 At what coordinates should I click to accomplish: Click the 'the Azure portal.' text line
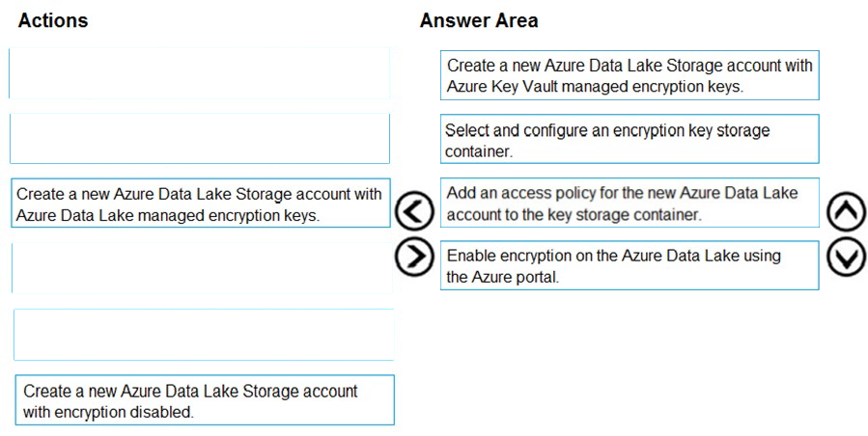[503, 277]
